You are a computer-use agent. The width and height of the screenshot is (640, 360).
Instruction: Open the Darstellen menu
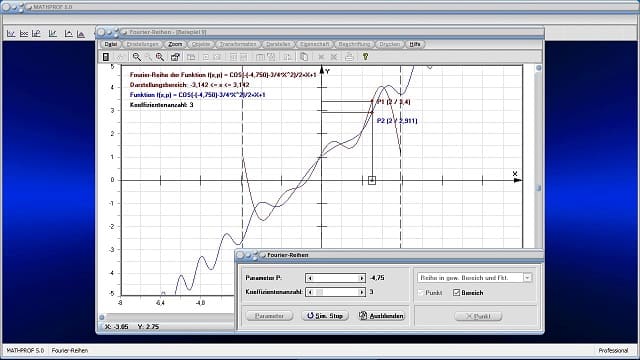278,44
